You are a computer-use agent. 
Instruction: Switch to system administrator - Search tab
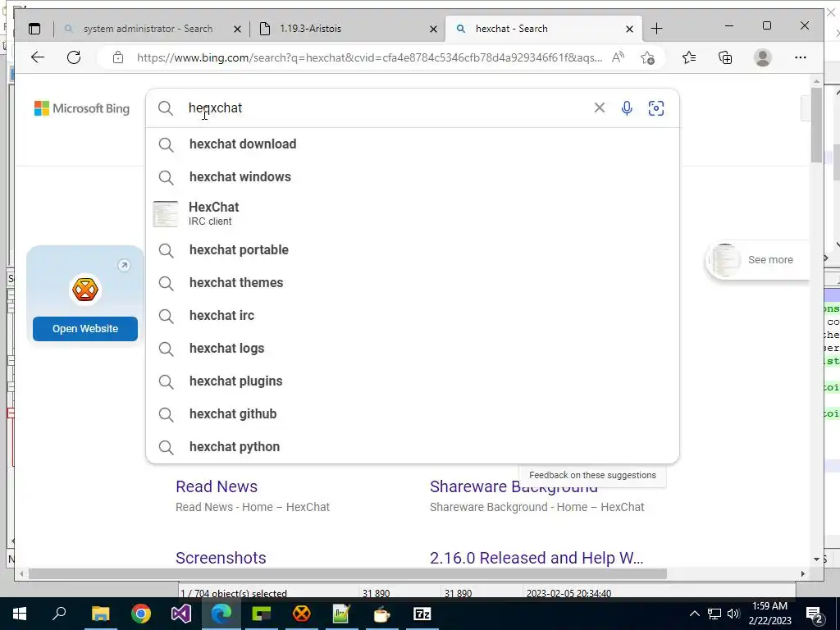click(x=148, y=29)
